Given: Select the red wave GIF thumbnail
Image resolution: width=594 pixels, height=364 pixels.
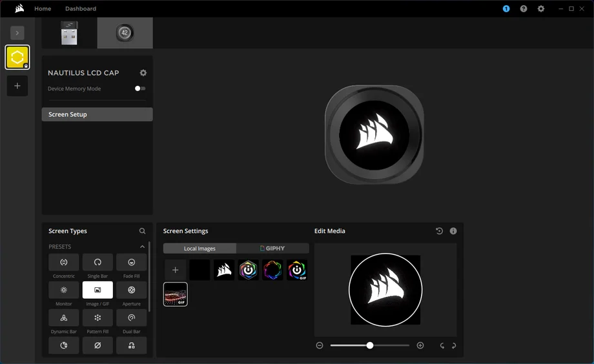Looking at the screenshot, I should 175,294.
